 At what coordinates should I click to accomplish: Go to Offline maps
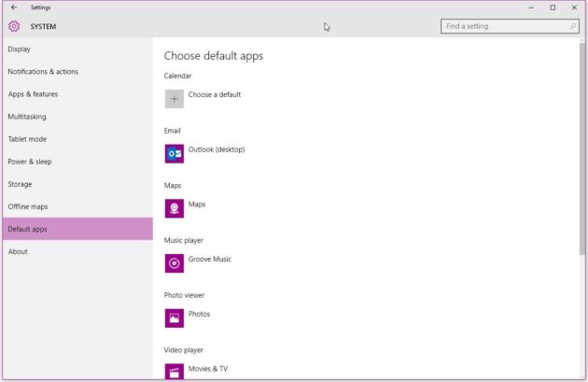point(77,206)
